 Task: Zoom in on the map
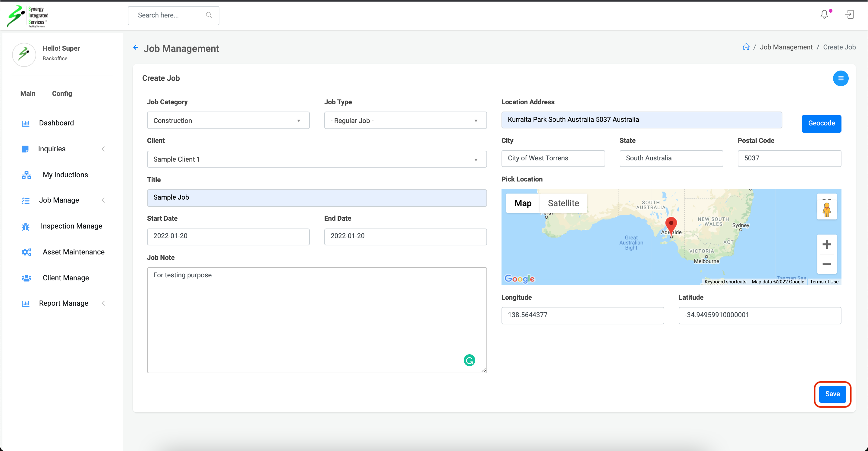coord(826,244)
